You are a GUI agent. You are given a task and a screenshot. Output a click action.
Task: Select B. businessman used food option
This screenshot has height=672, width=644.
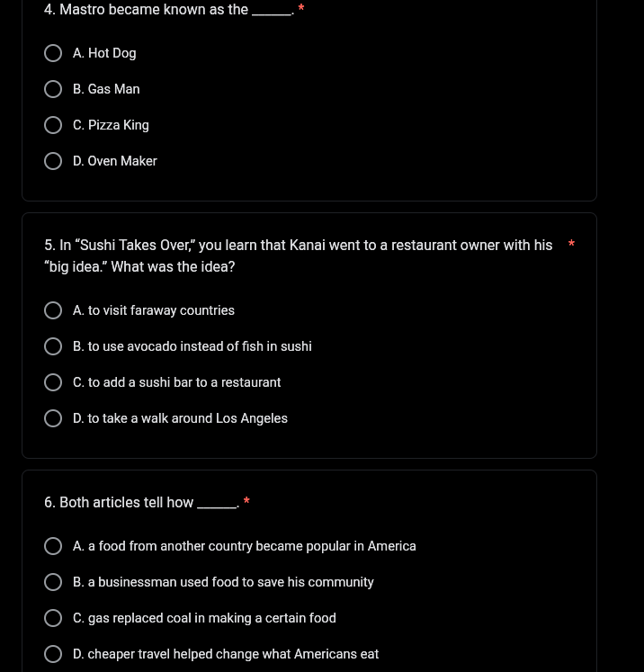click(53, 582)
